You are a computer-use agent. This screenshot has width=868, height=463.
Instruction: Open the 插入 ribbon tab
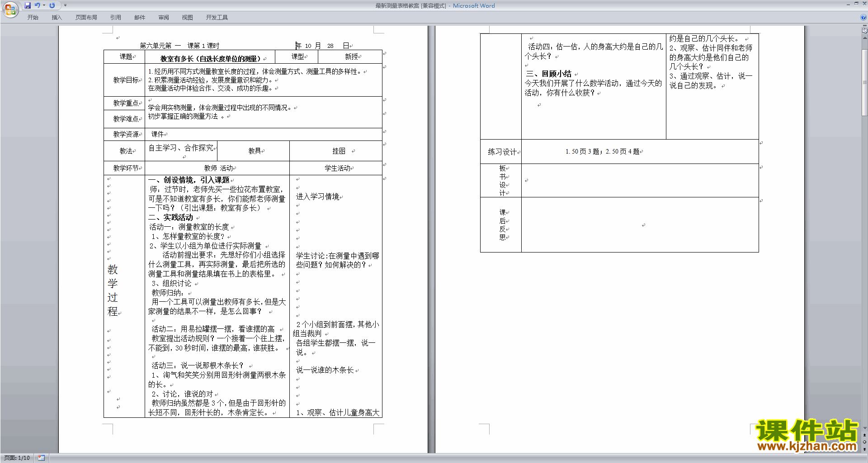[57, 18]
